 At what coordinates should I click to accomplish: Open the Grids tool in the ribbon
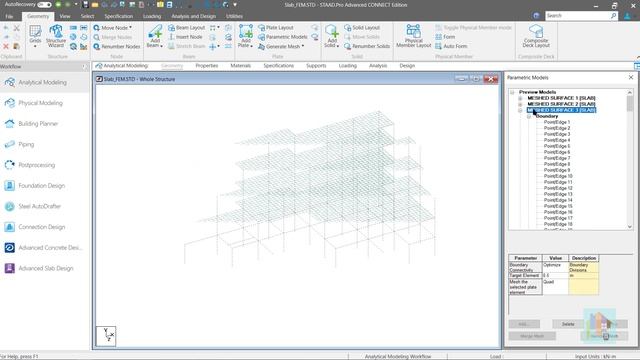pos(35,36)
